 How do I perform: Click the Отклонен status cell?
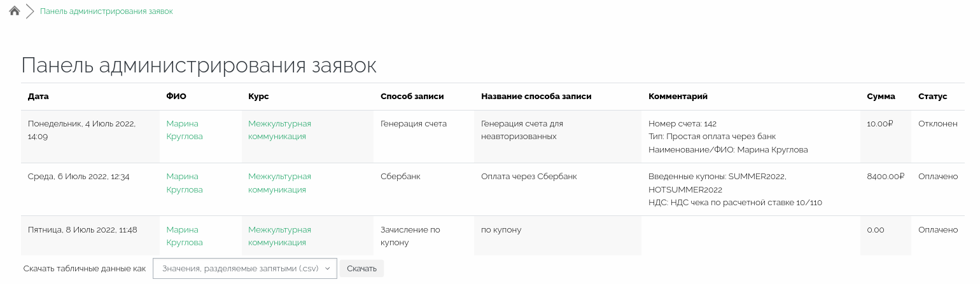tap(937, 124)
